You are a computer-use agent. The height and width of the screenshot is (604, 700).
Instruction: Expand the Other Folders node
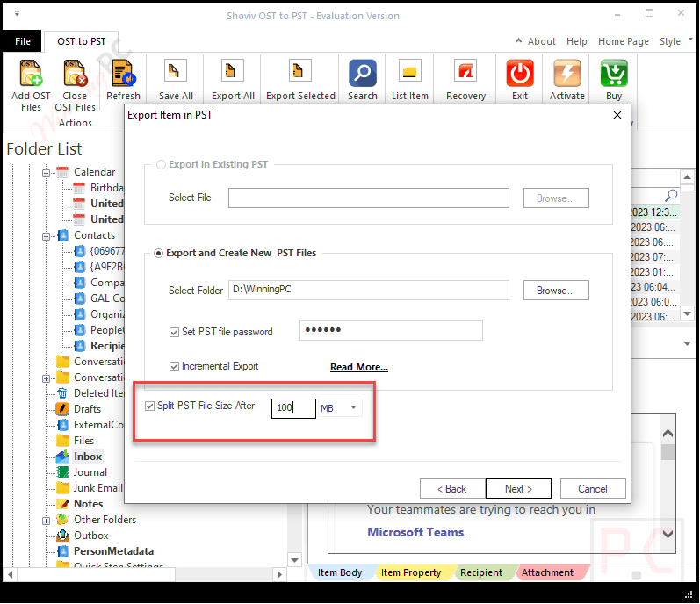tap(46, 521)
